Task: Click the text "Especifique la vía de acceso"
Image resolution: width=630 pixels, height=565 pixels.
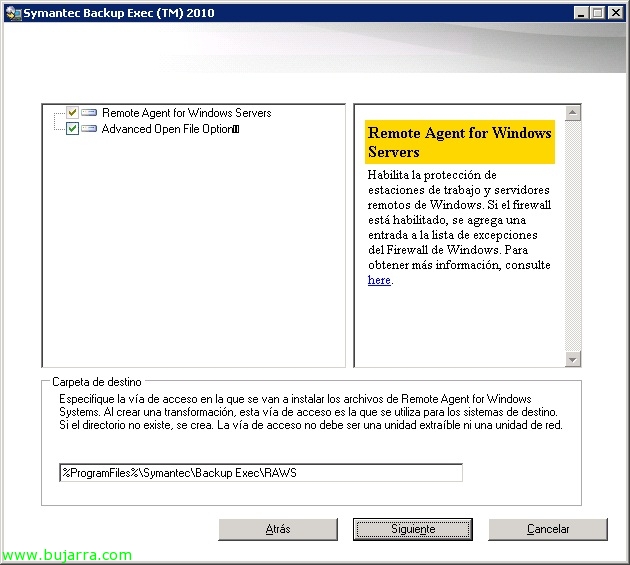Action: (128, 399)
